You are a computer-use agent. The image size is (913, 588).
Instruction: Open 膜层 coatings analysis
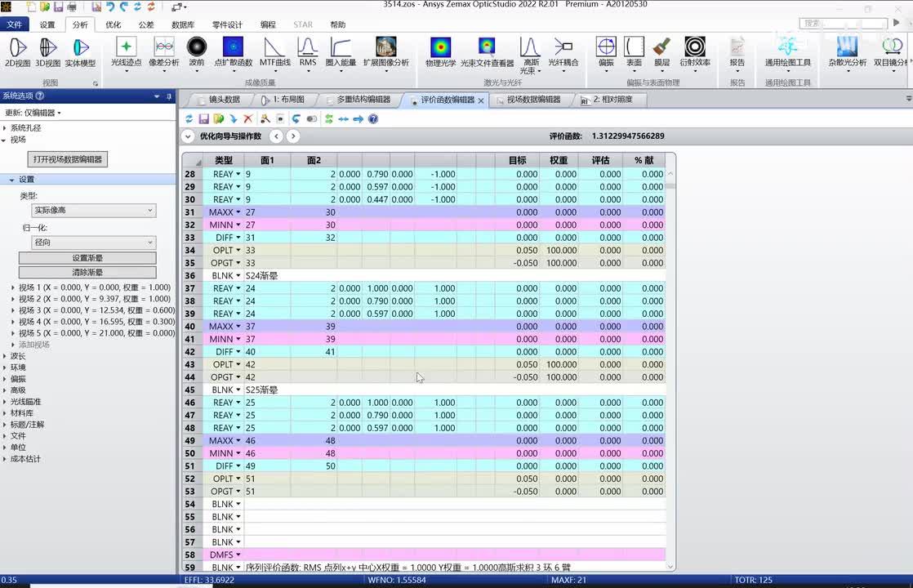click(662, 54)
